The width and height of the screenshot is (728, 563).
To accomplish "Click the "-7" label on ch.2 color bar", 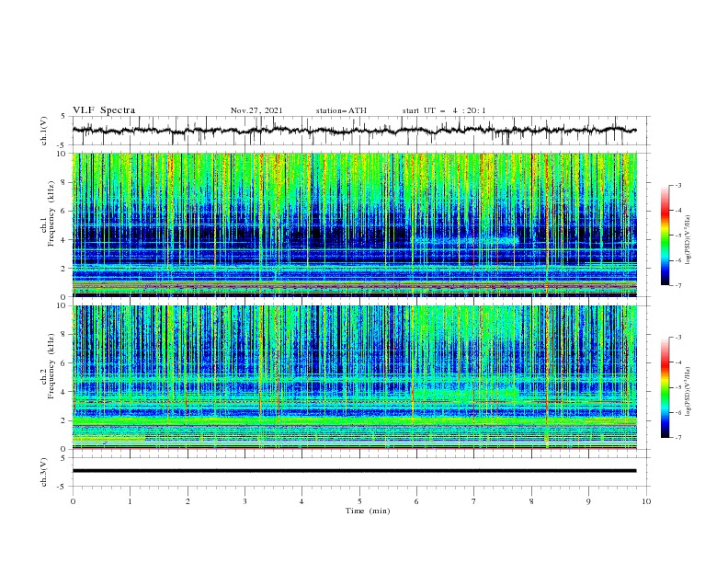I will [678, 438].
